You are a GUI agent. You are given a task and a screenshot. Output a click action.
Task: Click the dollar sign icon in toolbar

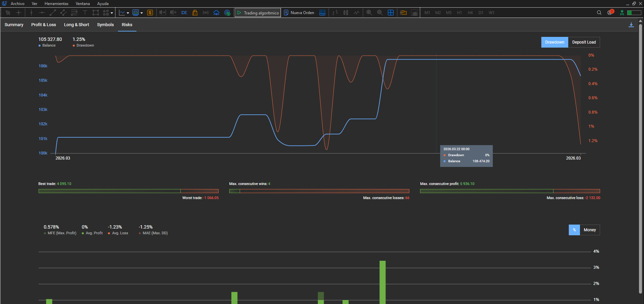[x=150, y=13]
